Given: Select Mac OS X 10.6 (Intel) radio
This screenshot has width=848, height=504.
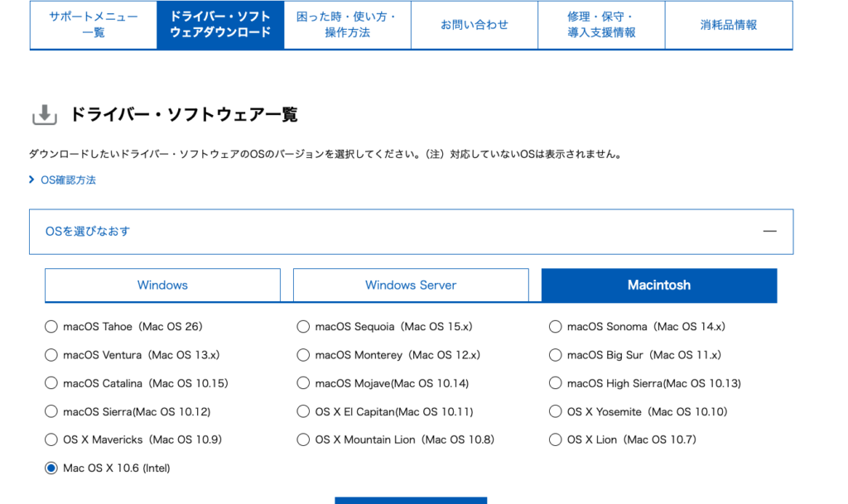Looking at the screenshot, I should click(51, 468).
